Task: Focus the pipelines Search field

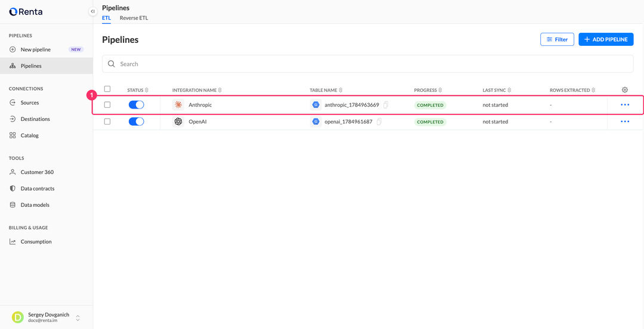Action: [x=367, y=64]
